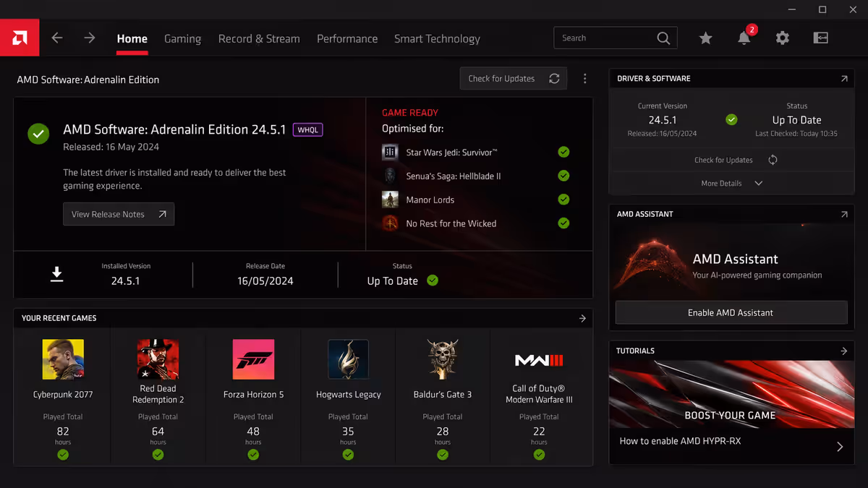Open settings gear icon
The width and height of the screenshot is (868, 488).
pyautogui.click(x=782, y=38)
